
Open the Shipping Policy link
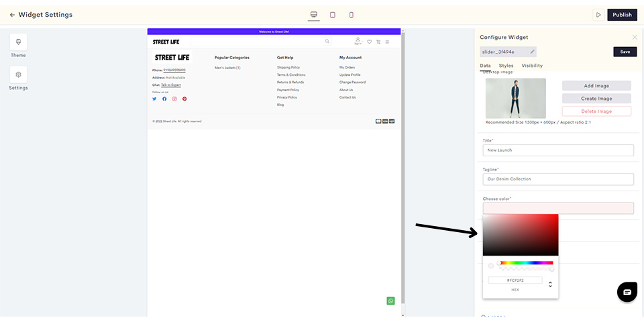tap(288, 67)
